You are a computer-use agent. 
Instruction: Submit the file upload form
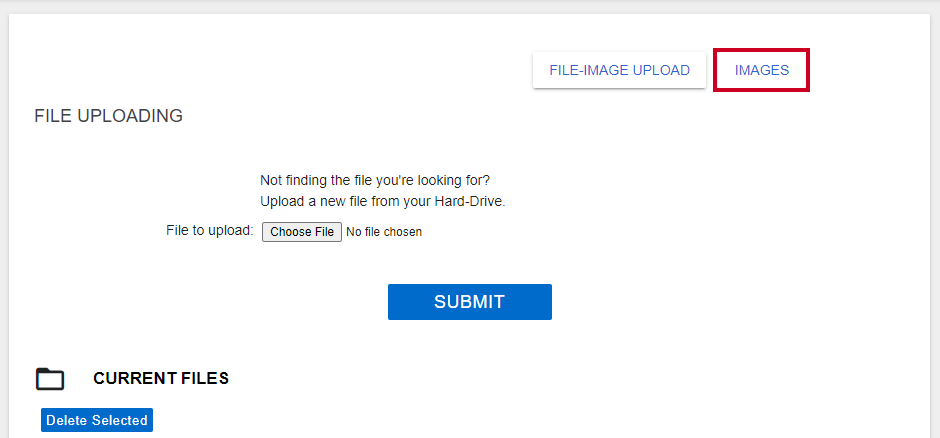click(x=469, y=302)
